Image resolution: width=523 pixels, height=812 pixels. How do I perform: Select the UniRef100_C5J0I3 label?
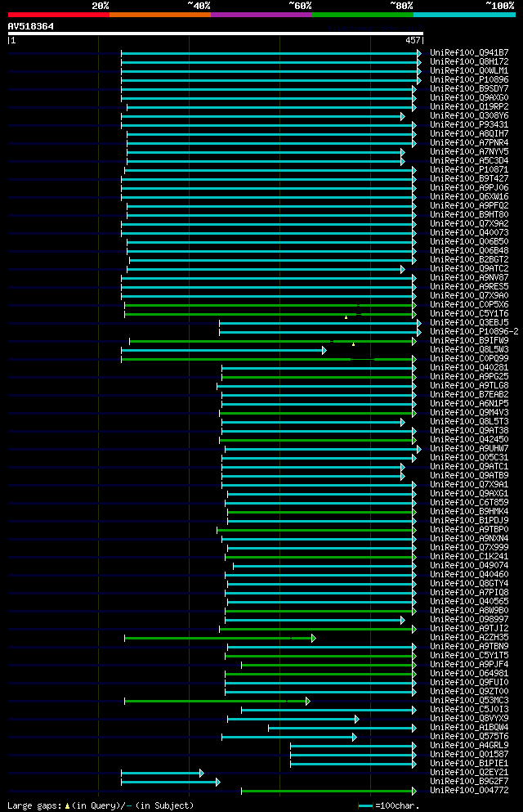(x=469, y=710)
